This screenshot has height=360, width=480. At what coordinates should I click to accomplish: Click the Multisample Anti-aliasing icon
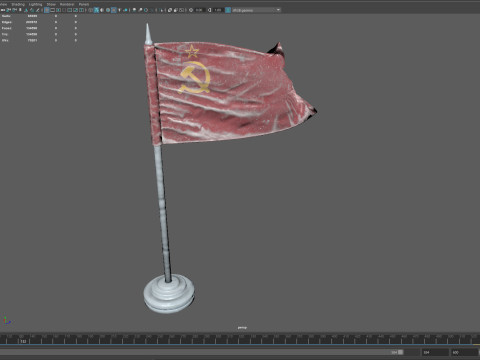(146, 10)
